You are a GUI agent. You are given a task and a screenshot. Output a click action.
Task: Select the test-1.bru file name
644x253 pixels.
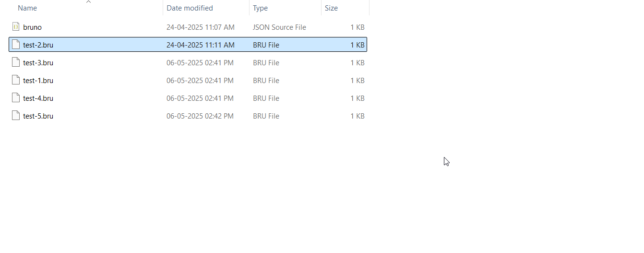[x=38, y=81]
